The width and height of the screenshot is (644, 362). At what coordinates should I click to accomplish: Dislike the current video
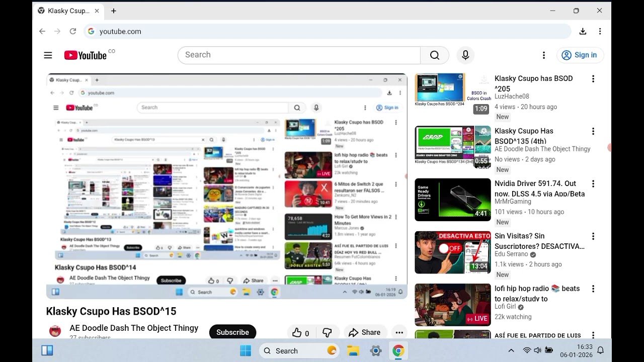pos(327,333)
